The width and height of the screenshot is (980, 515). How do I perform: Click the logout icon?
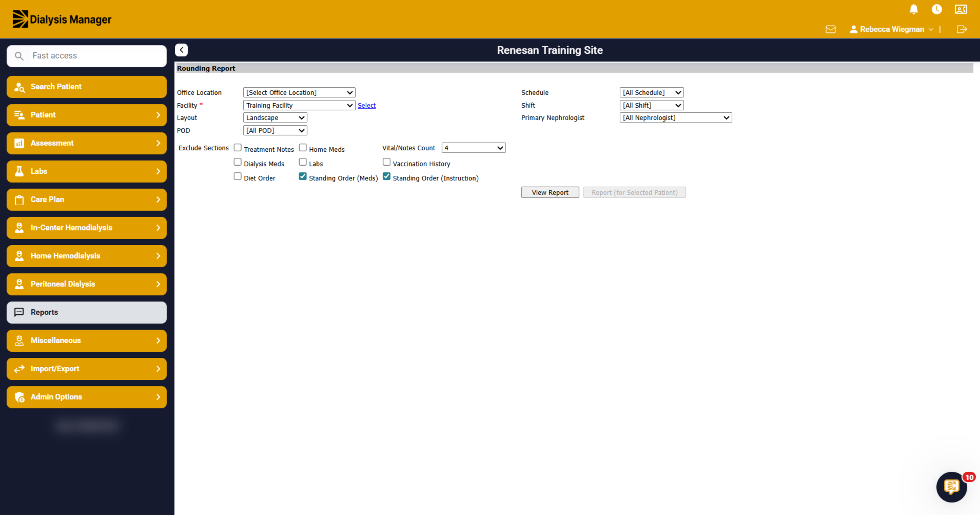(962, 29)
